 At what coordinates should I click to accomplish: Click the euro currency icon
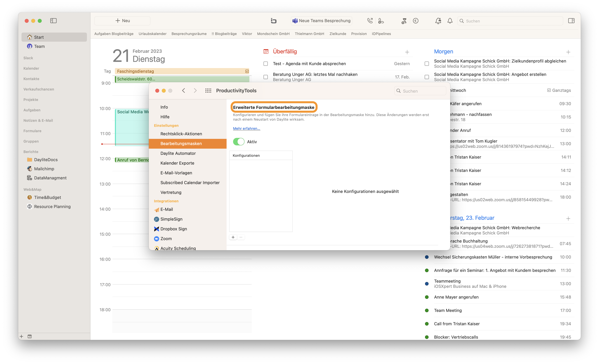click(x=415, y=21)
